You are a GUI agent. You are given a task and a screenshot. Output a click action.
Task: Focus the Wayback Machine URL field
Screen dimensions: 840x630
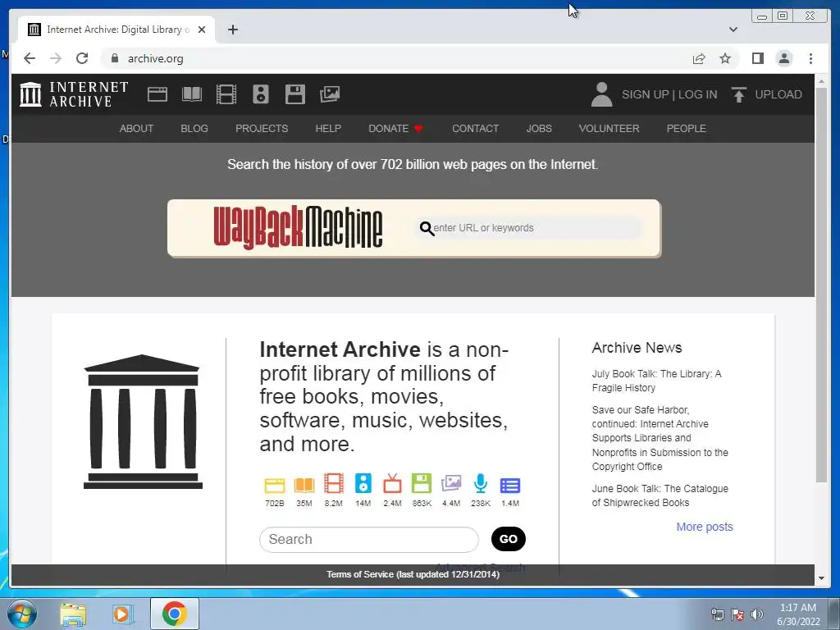pos(529,228)
